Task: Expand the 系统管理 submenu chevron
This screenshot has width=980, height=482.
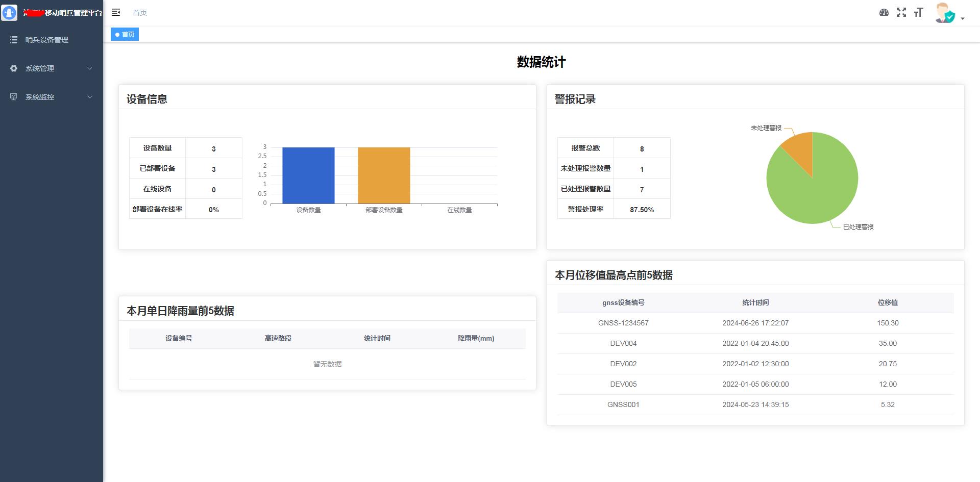Action: pos(90,68)
